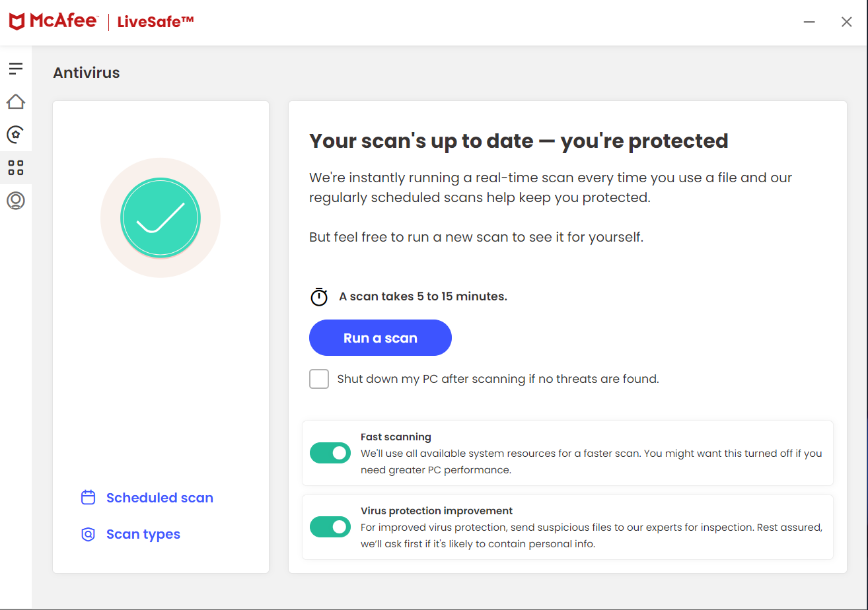Open the Account profile sidebar icon
Image resolution: width=868 pixels, height=610 pixels.
coord(16,201)
